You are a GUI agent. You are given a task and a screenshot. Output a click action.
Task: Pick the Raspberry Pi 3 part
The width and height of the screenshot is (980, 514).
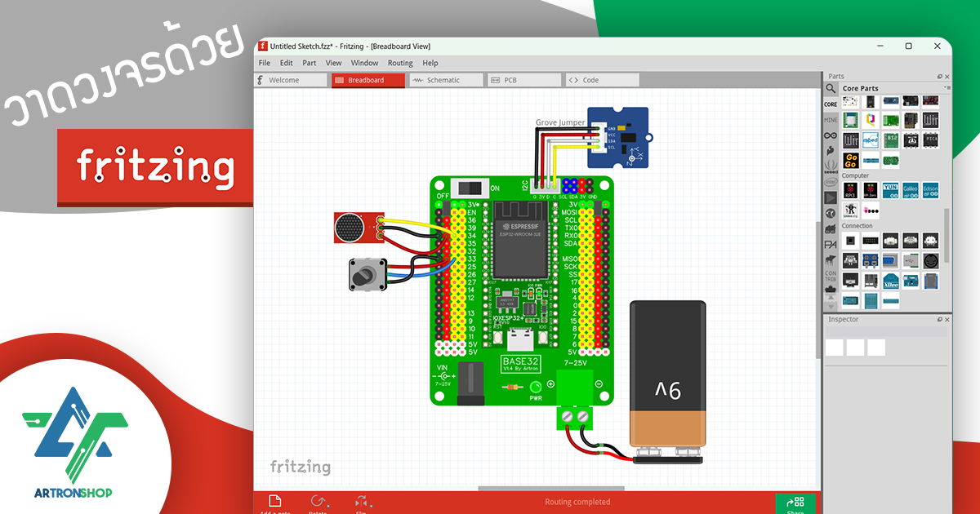850,191
